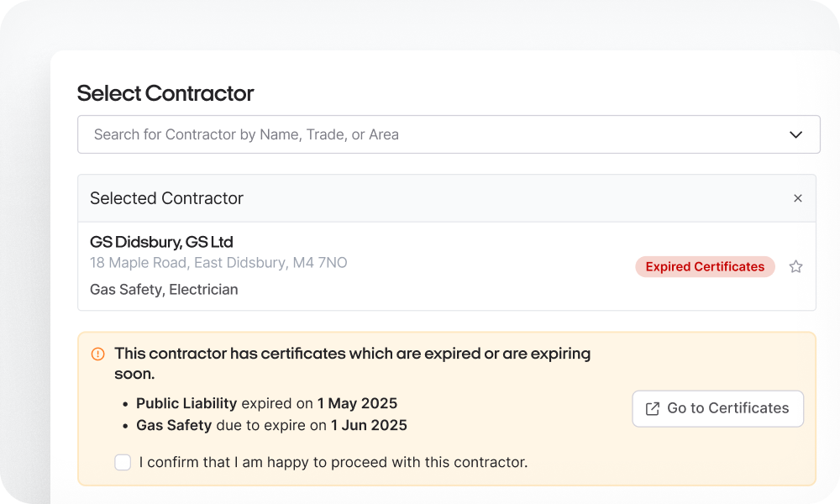This screenshot has width=840, height=504.
Task: Click the contractor search input field
Action: 336,134
